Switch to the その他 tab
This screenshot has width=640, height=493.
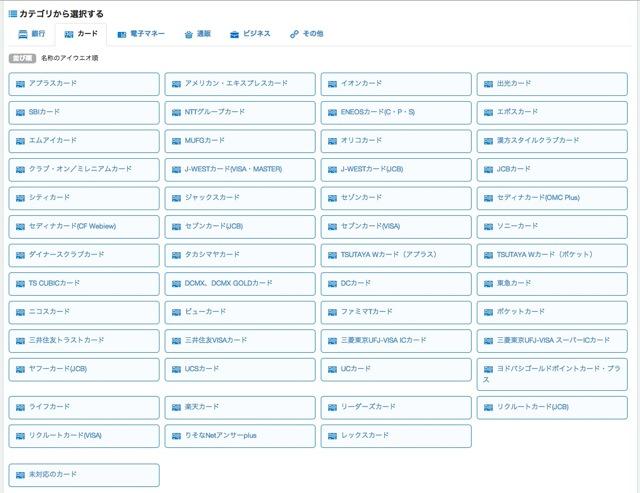point(306,34)
